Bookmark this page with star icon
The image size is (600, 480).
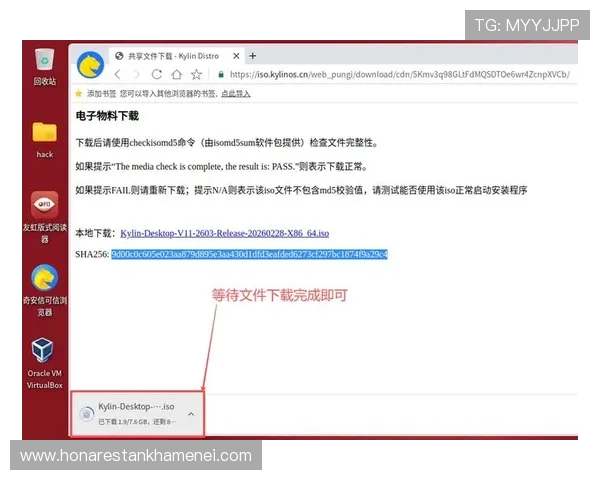coord(197,74)
